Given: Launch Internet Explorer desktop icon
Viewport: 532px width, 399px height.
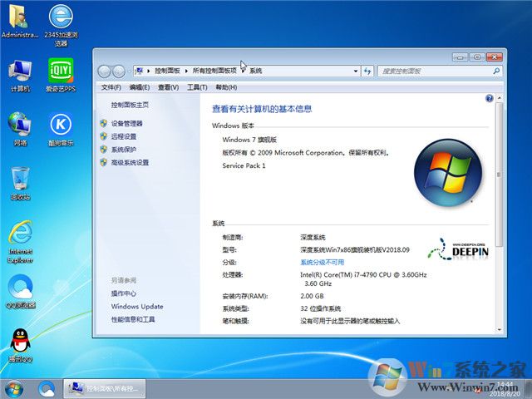Looking at the screenshot, I should pos(20,242).
